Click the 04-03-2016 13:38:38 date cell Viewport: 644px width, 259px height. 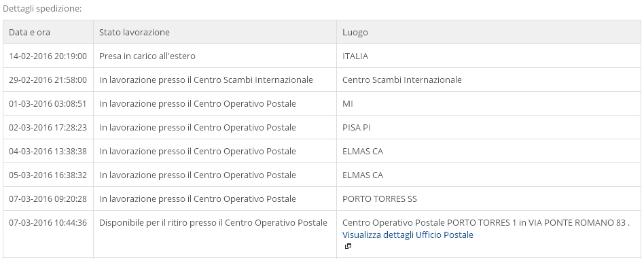tap(48, 152)
